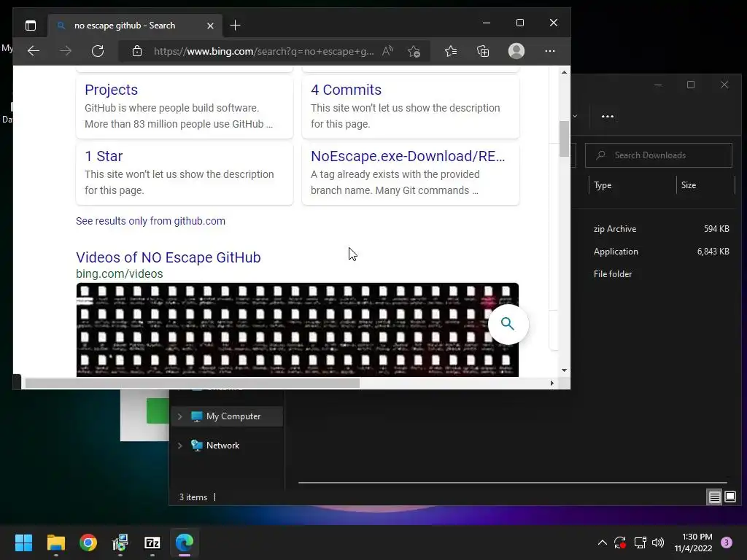This screenshot has width=747, height=560.
Task: Click scroll down arrow of browser scrollbar
Action: [x=564, y=370]
